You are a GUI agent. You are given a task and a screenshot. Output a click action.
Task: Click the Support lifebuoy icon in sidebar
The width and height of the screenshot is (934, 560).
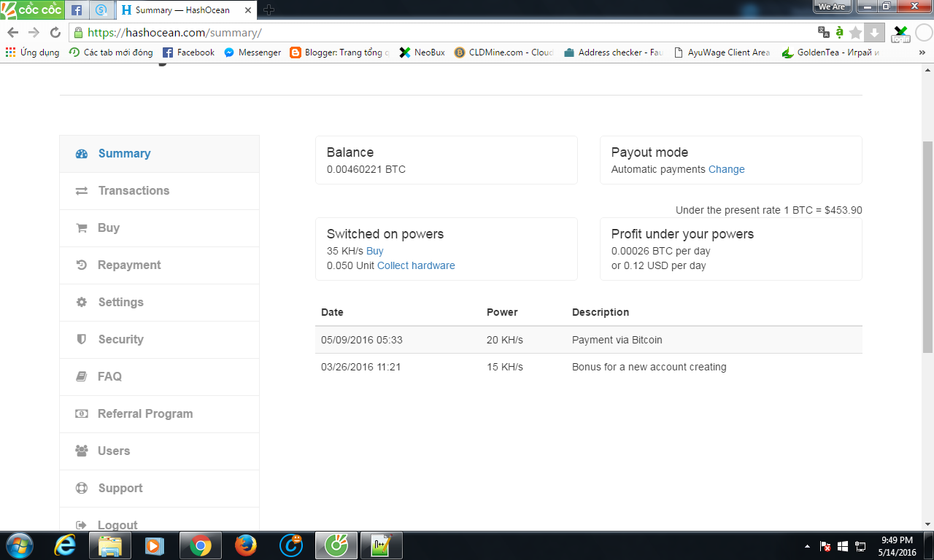click(82, 489)
